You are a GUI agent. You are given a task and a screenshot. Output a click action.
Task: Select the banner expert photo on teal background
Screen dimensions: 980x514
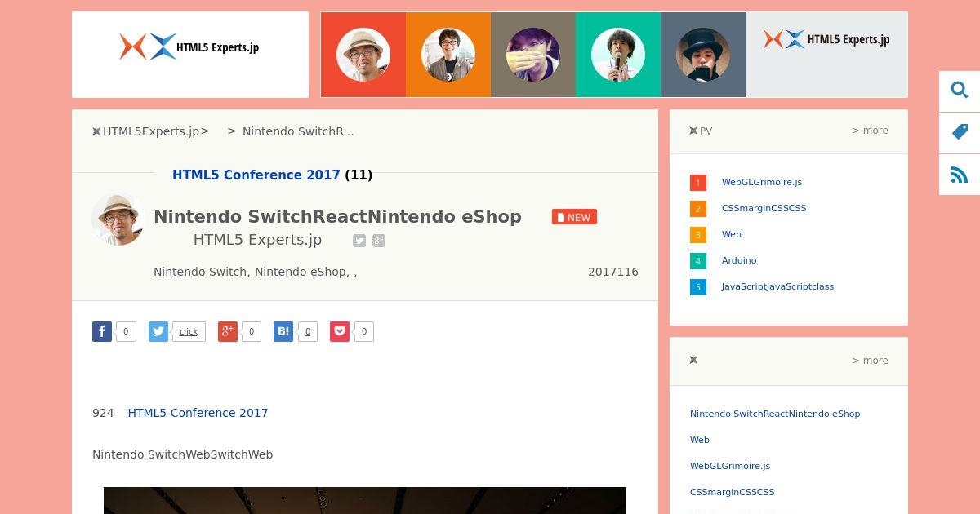click(618, 55)
